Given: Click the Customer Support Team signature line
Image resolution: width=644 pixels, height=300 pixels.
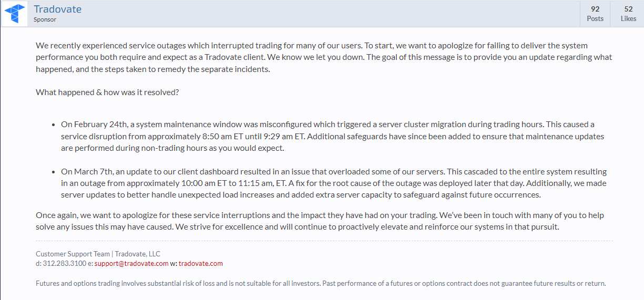Looking at the screenshot, I should pyautogui.click(x=98, y=254).
